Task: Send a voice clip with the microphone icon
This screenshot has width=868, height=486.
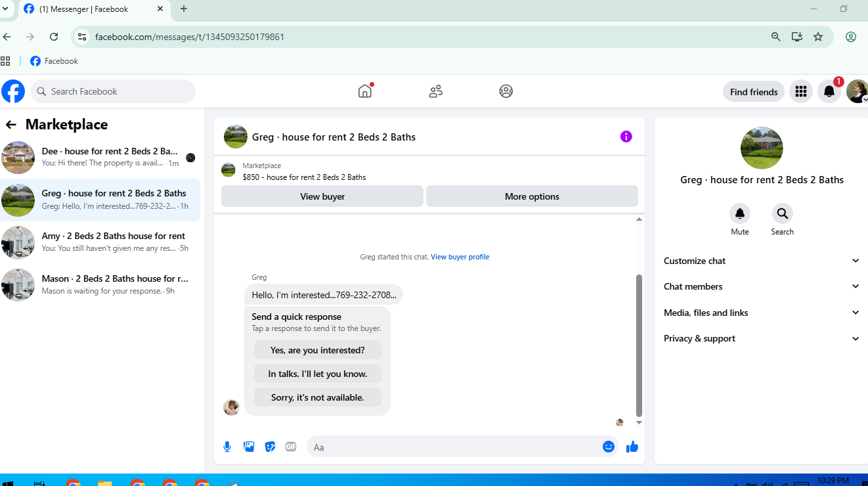Action: tap(227, 447)
